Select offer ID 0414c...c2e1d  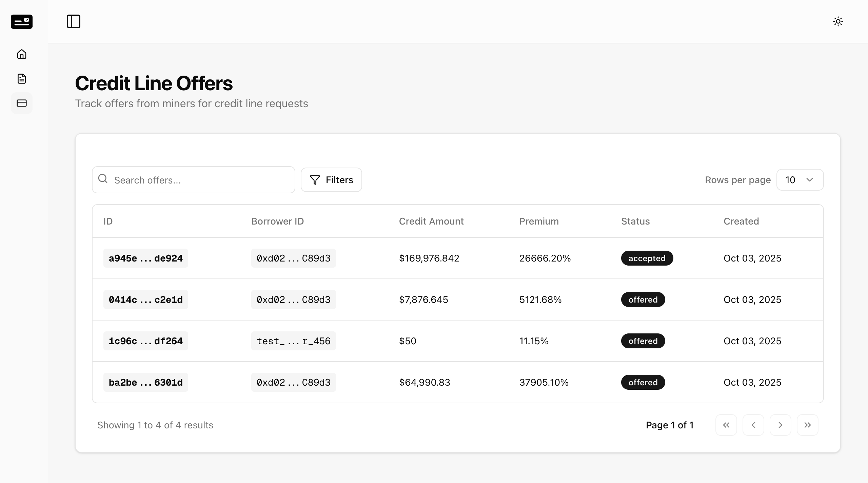coord(146,300)
